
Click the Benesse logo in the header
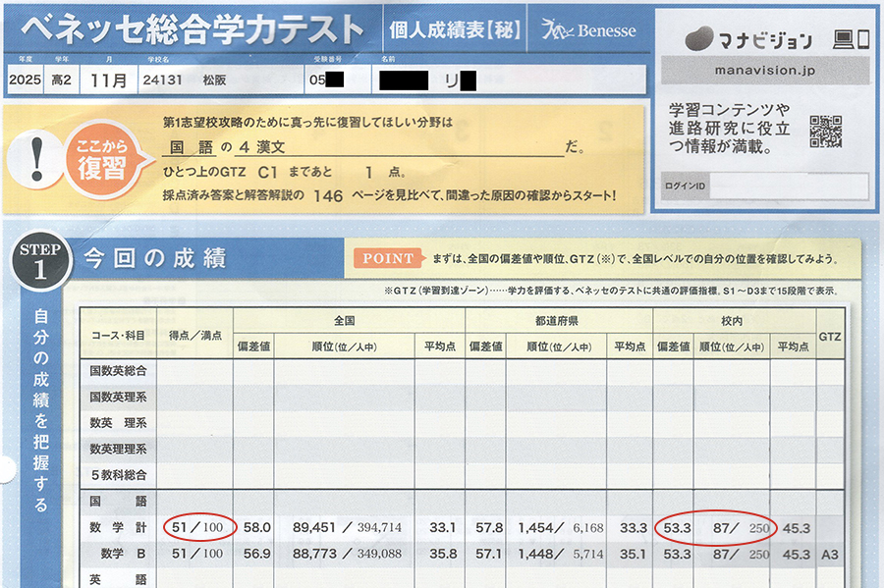click(x=588, y=30)
